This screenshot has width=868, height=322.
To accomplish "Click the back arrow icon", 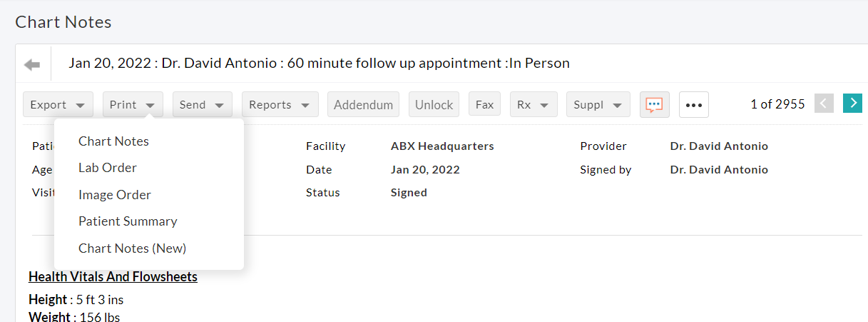I will (x=32, y=65).
